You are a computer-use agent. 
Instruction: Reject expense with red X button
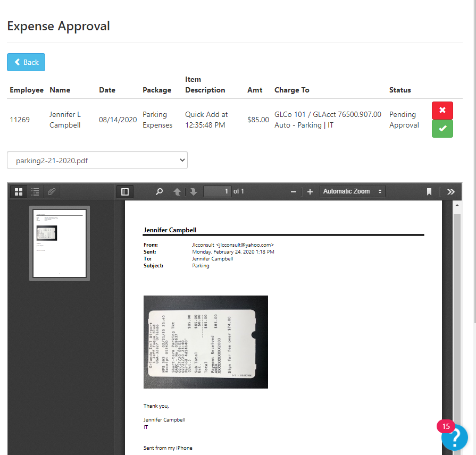(x=442, y=111)
